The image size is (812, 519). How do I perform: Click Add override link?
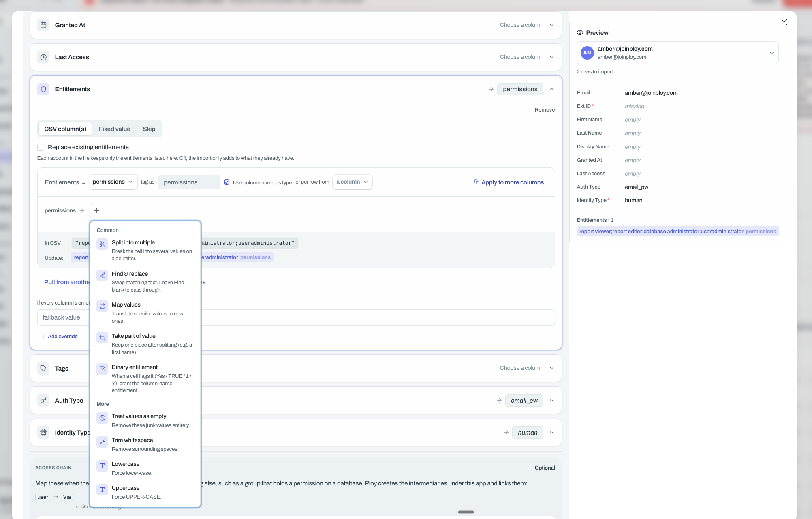(59, 337)
